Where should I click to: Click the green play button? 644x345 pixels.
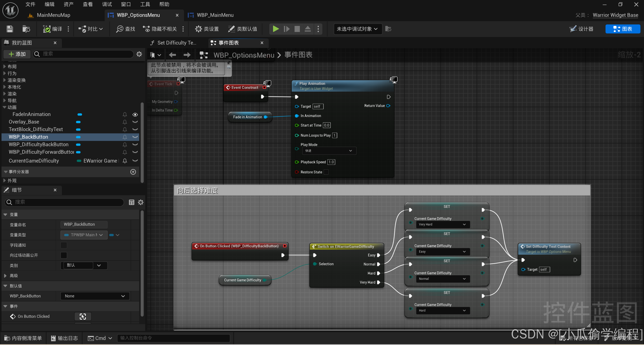pyautogui.click(x=276, y=29)
